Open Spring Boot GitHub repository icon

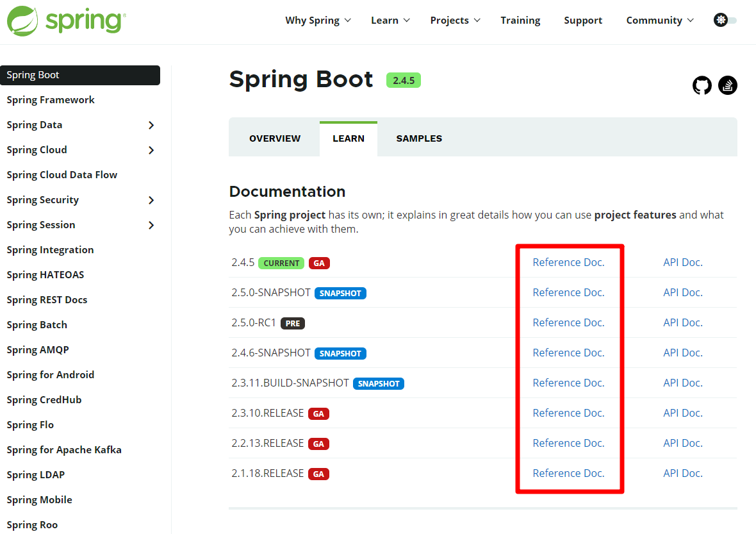point(702,85)
